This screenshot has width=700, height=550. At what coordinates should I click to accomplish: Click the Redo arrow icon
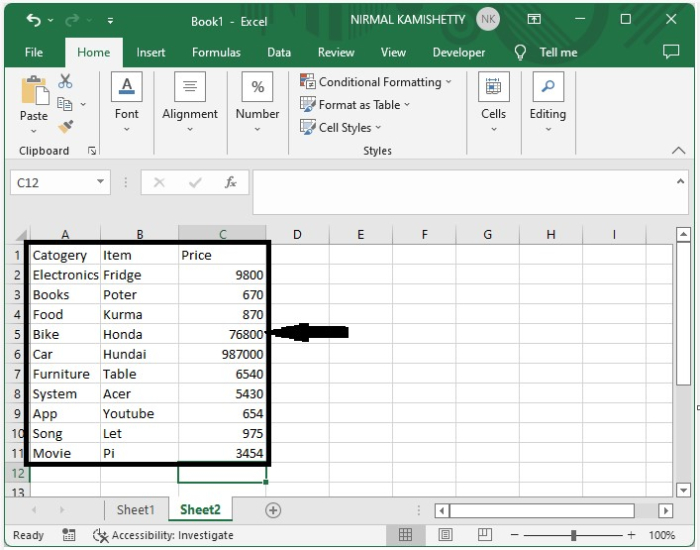tap(72, 20)
